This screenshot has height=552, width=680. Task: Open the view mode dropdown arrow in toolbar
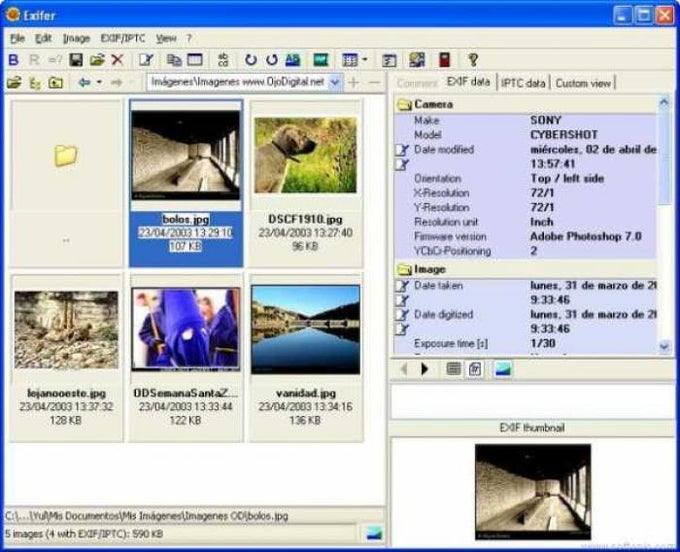tap(366, 60)
